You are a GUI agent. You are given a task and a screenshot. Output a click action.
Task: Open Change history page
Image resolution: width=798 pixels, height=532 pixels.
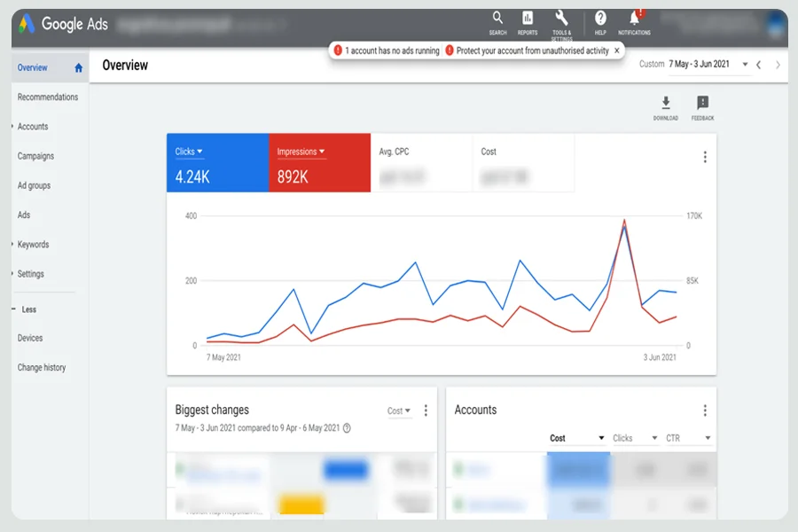[42, 368]
